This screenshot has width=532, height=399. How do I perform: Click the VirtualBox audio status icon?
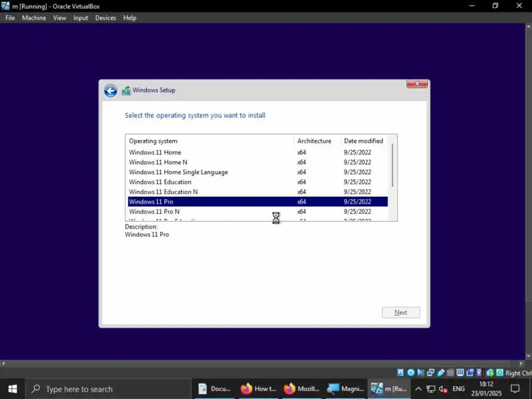[x=421, y=373]
